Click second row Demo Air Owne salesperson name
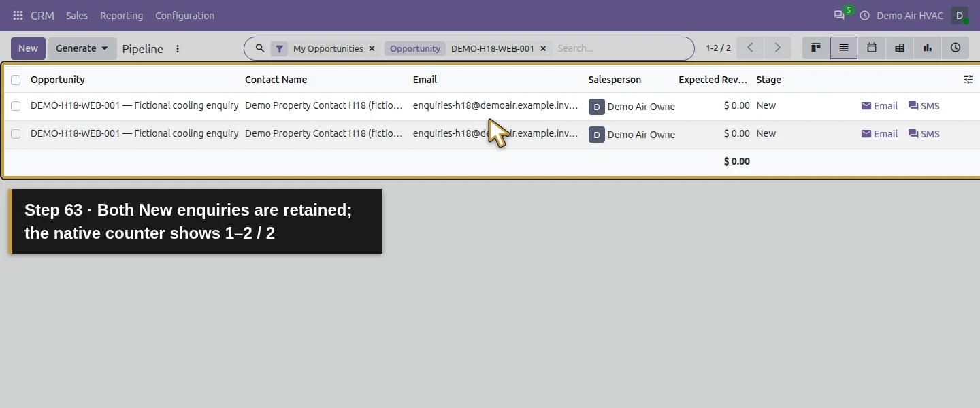The image size is (980, 408). 641,135
